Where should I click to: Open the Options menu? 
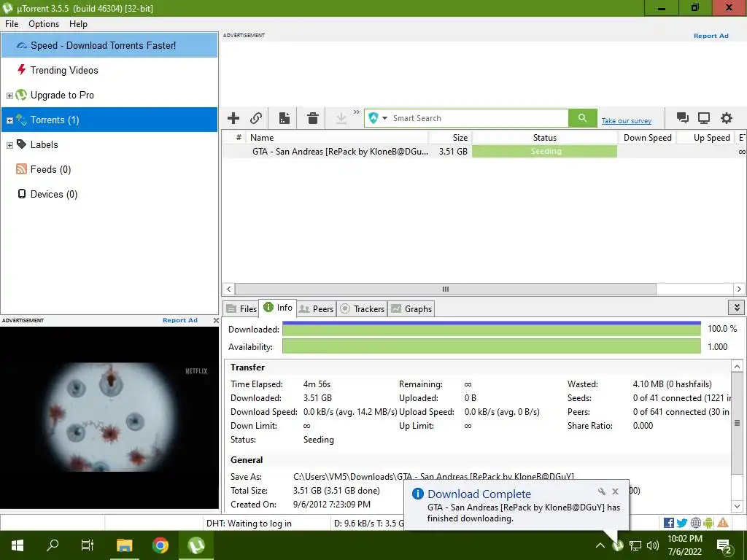click(x=44, y=24)
